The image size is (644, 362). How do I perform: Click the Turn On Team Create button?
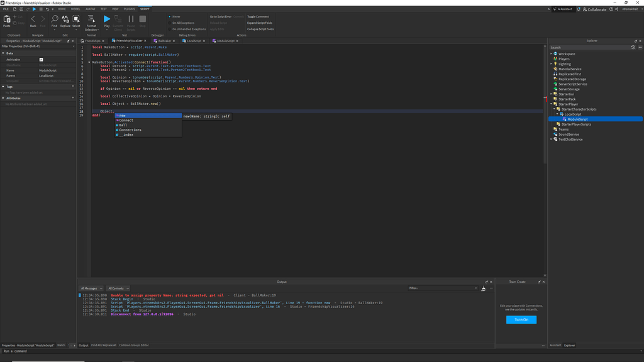521,319
